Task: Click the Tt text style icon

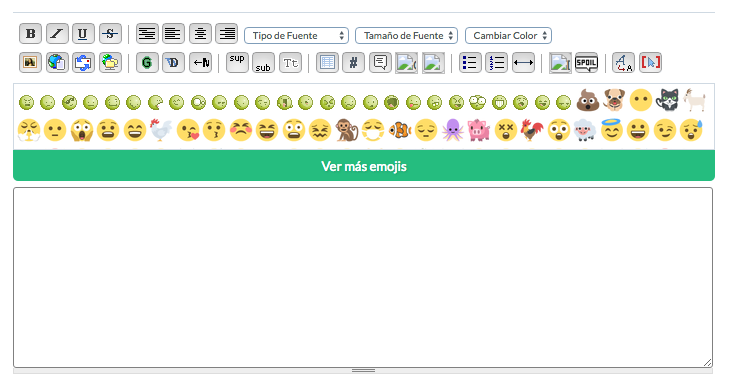Action: click(x=290, y=62)
